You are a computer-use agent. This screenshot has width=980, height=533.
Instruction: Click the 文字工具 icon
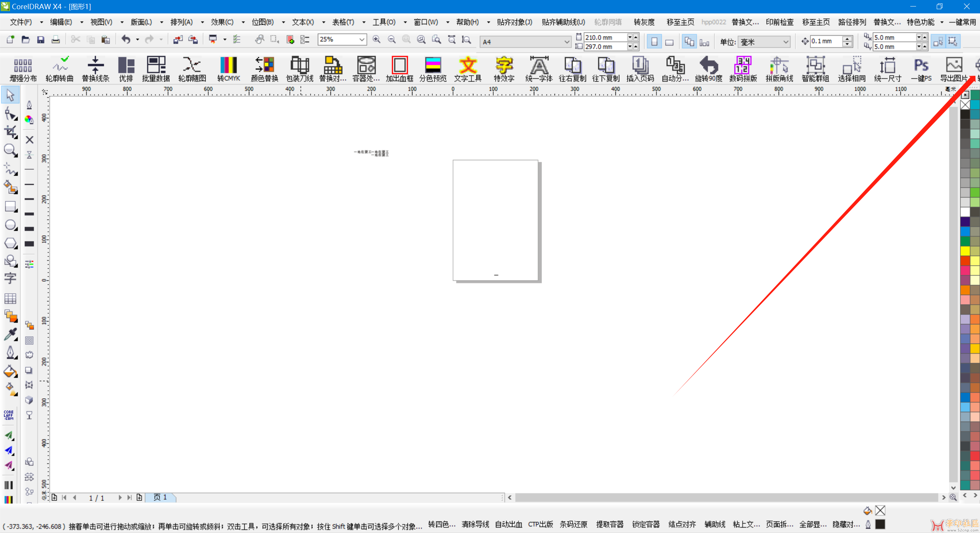[x=468, y=69]
